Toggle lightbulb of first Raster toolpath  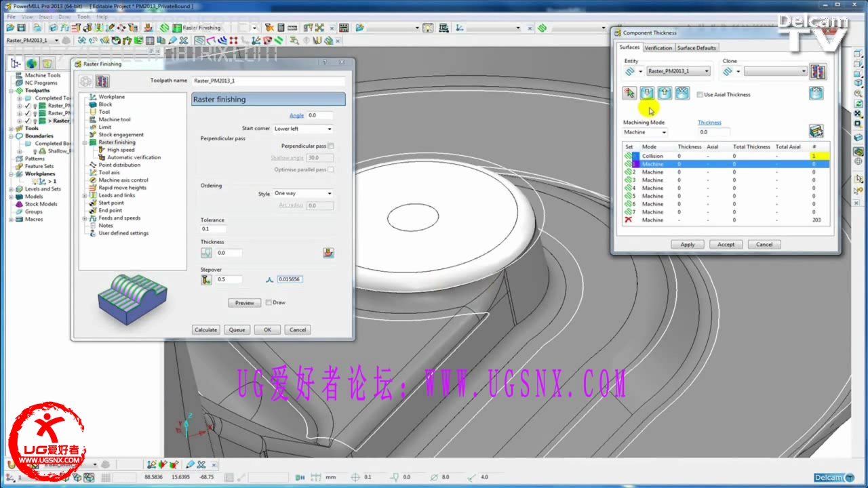tap(35, 105)
